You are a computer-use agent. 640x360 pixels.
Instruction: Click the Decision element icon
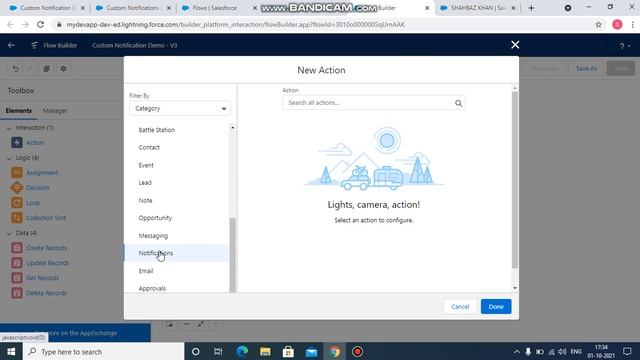(x=17, y=188)
